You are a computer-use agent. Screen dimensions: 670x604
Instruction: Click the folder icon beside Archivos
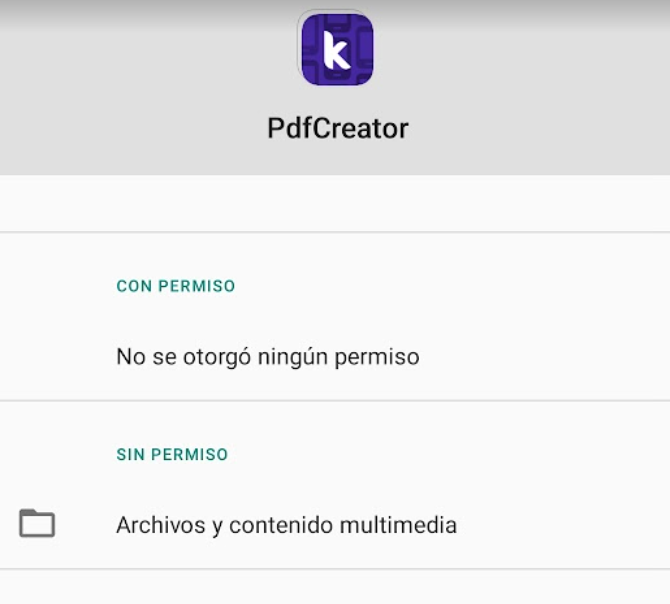pyautogui.click(x=37, y=524)
